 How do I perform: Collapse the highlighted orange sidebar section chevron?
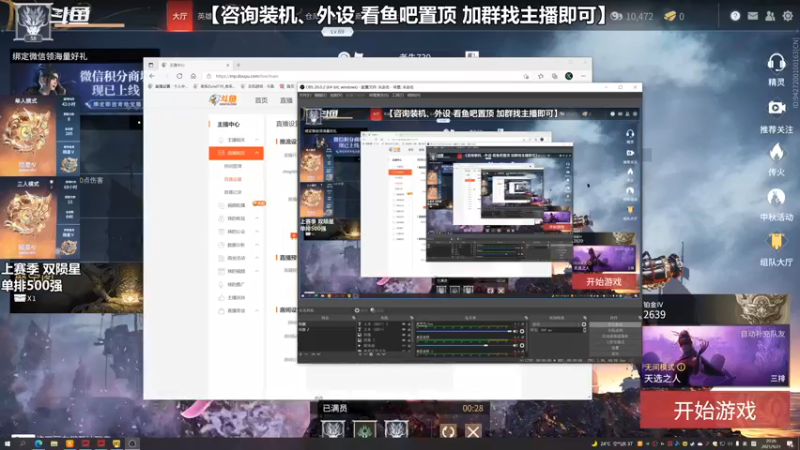257,153
